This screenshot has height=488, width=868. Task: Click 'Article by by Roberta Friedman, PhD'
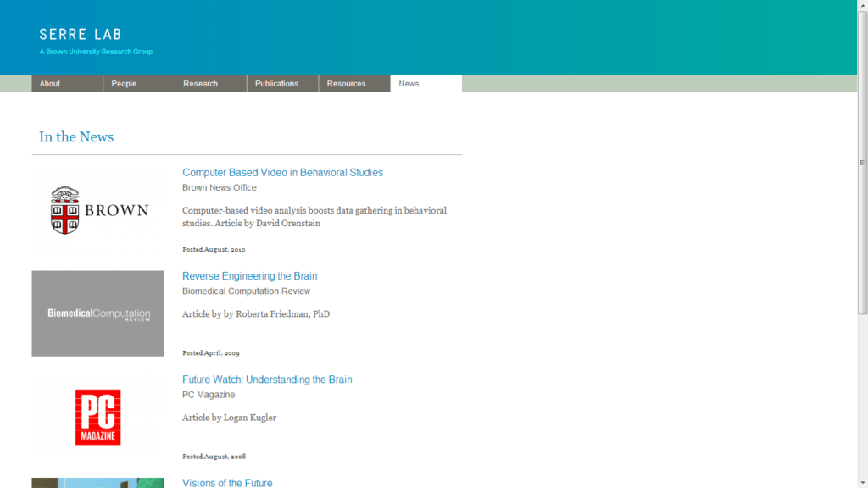pyautogui.click(x=256, y=313)
